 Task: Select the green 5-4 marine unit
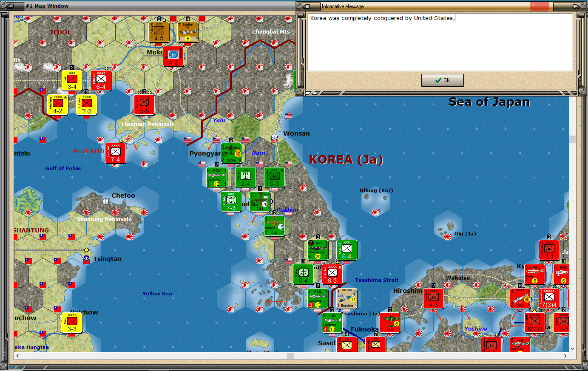click(304, 274)
